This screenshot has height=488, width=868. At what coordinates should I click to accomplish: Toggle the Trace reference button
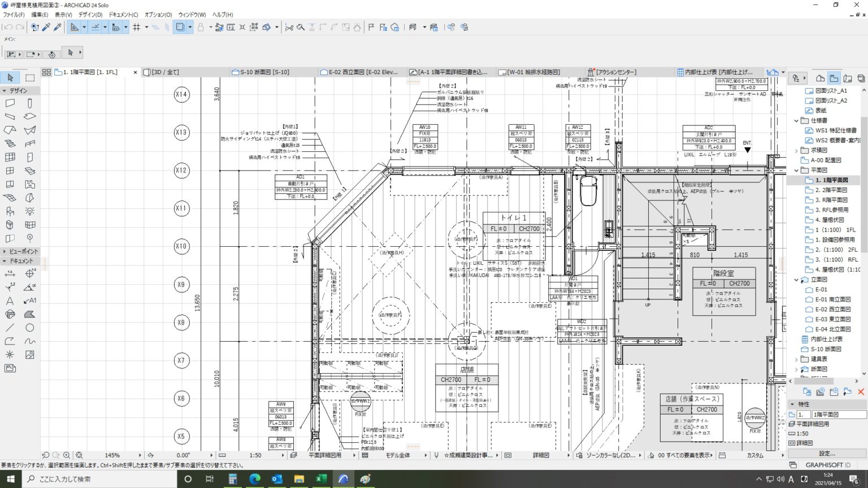pos(180,27)
